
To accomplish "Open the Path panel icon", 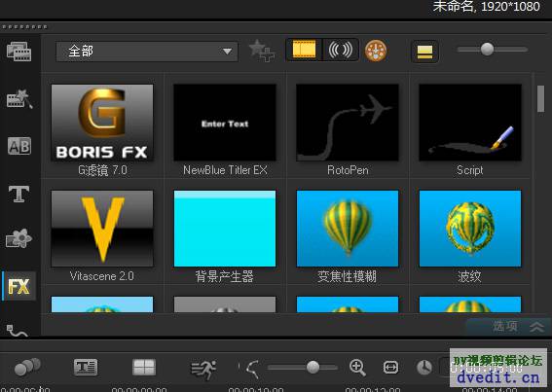I will [17, 330].
